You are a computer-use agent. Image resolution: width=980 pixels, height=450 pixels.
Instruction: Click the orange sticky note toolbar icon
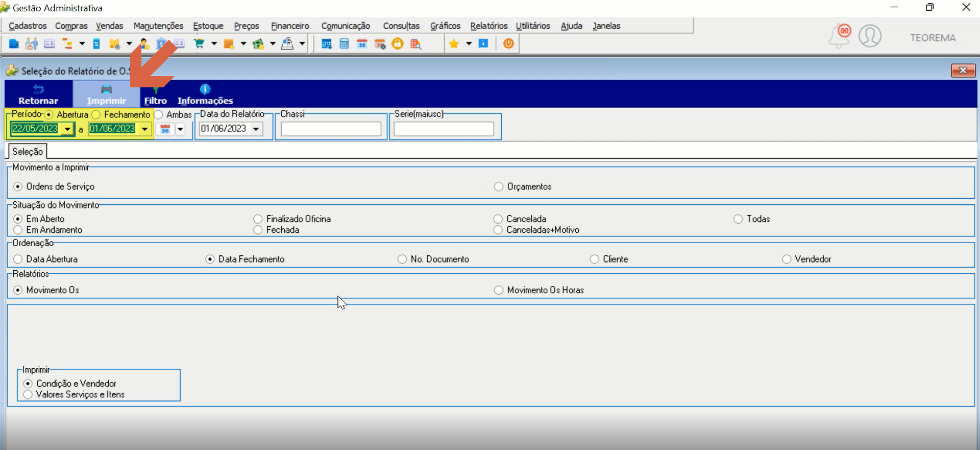click(x=229, y=44)
